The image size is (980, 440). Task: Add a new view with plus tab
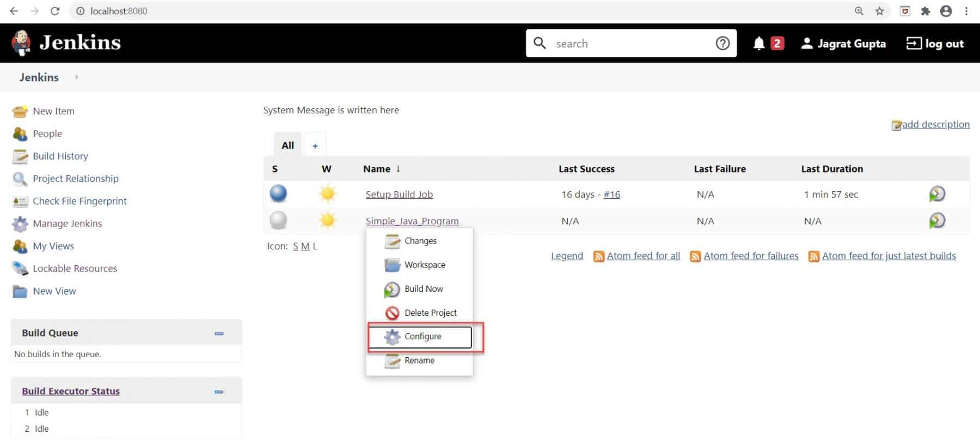[315, 145]
